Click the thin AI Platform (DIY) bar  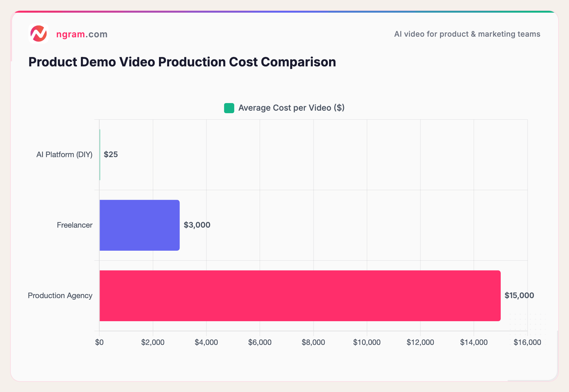pos(100,155)
